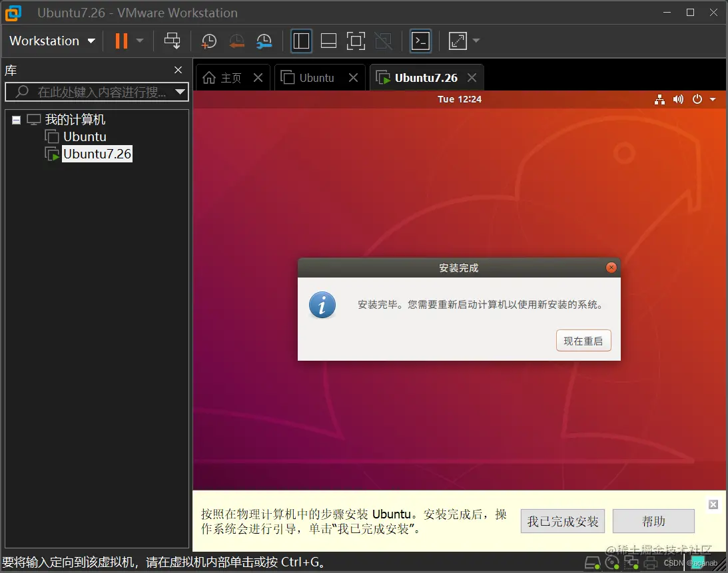The image size is (728, 573).
Task: Toggle the library panel visibility
Action: 301,41
